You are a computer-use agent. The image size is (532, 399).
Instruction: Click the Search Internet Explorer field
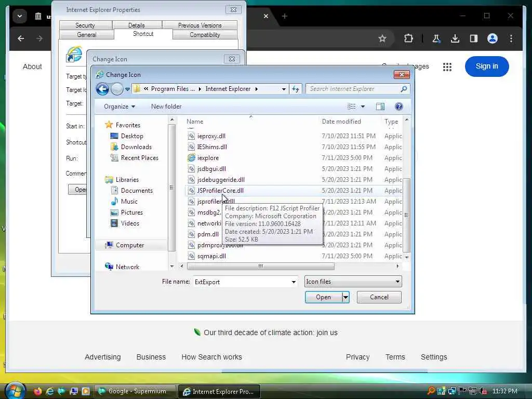358,89
